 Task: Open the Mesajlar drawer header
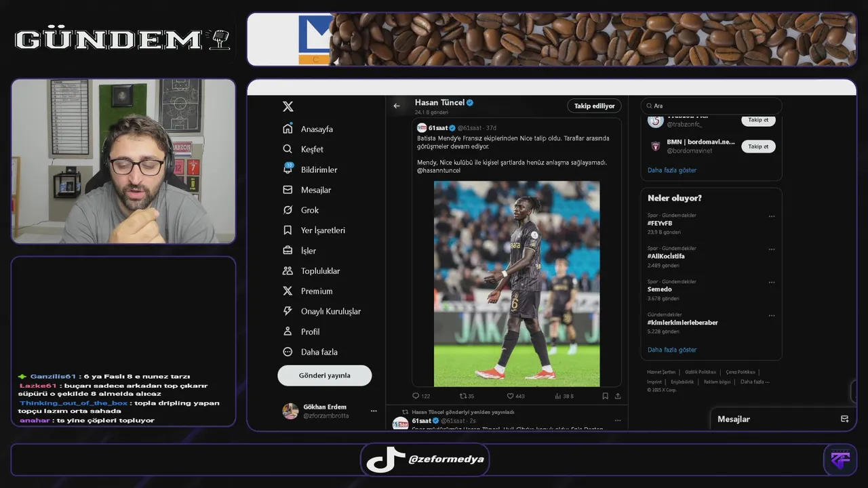pos(734,419)
